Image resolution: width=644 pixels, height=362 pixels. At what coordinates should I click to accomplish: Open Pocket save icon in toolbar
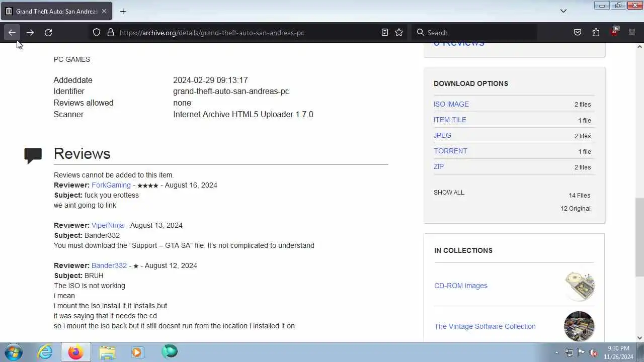pos(578,33)
